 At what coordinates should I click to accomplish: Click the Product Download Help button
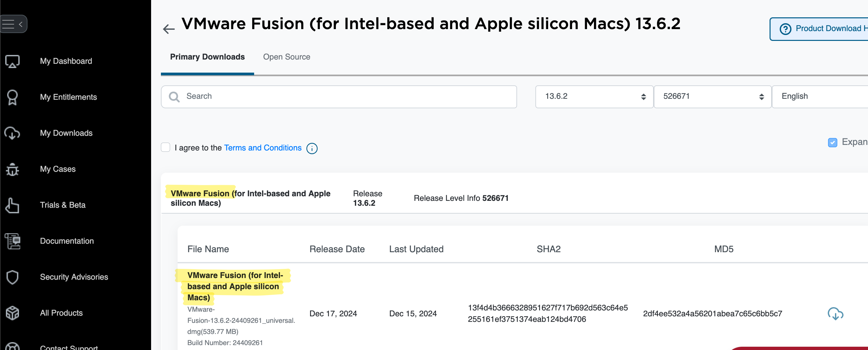(819, 29)
